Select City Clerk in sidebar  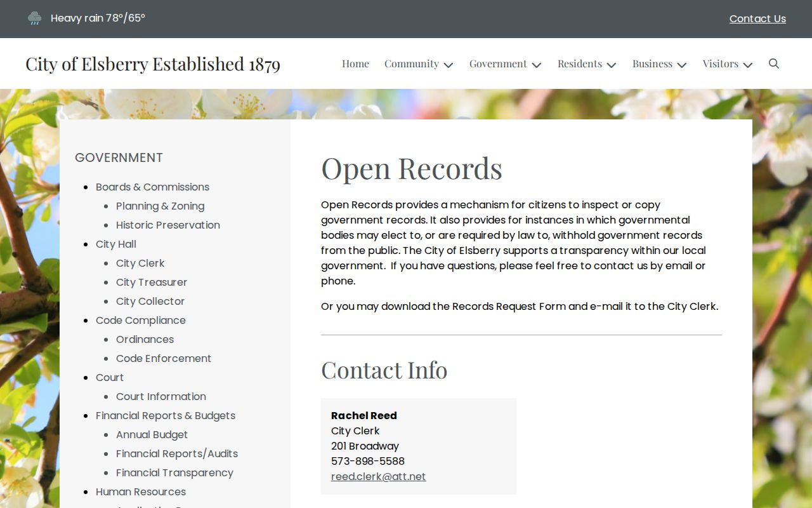140,263
